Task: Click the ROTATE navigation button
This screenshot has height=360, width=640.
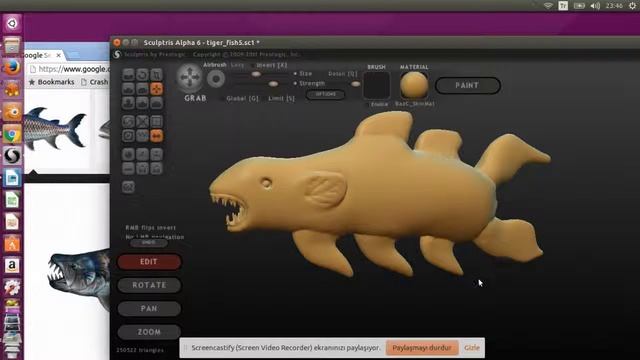Action: pyautogui.click(x=149, y=285)
